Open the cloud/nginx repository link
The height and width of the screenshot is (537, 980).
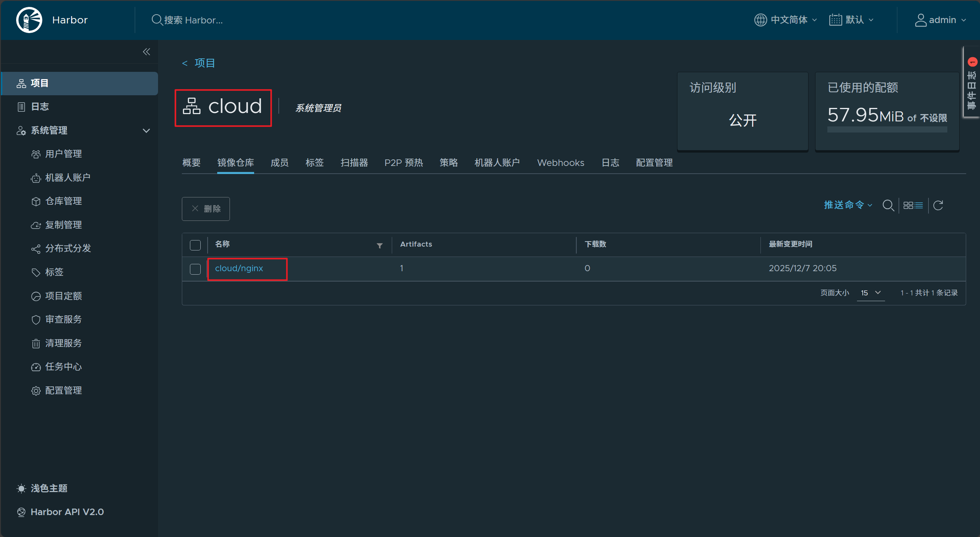[239, 268]
